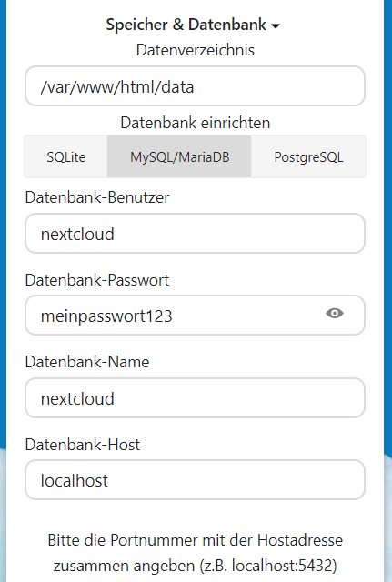
Task: Click the meinpasswort123 password field
Action: pos(195,316)
